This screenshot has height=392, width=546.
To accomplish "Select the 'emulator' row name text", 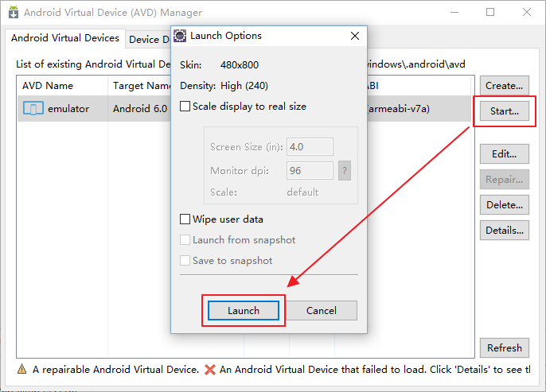I will [x=68, y=109].
